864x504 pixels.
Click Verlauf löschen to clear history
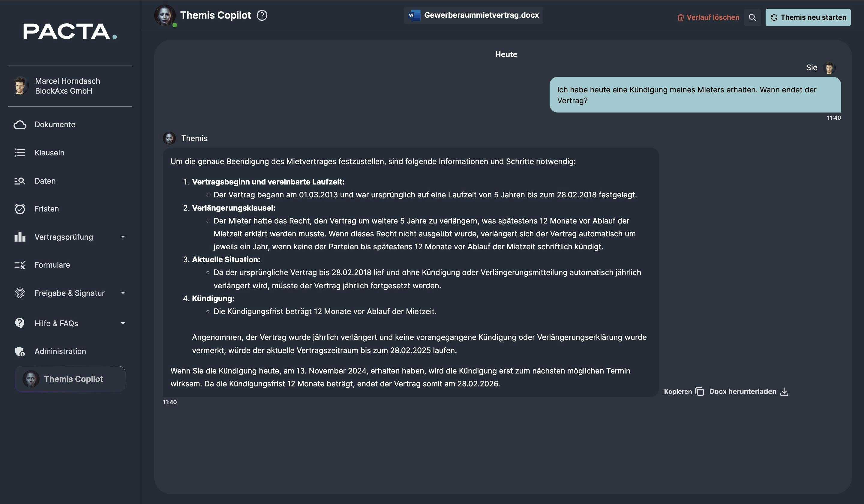[x=708, y=17]
